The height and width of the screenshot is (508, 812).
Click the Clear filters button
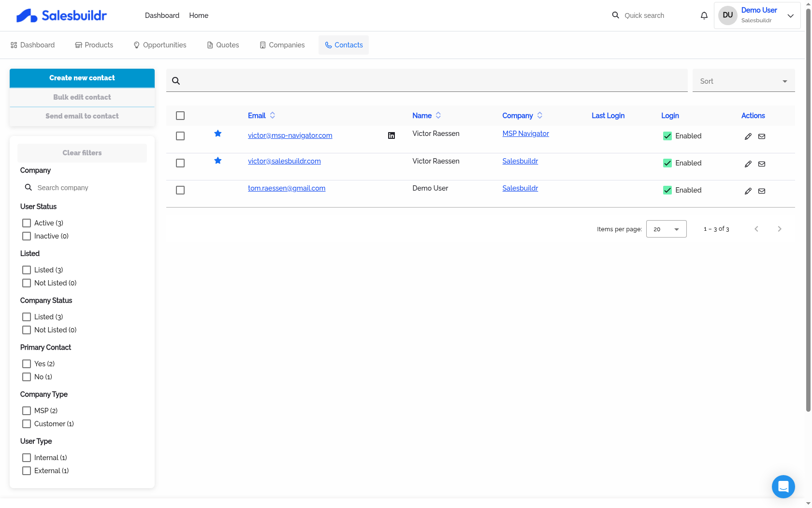(x=82, y=153)
